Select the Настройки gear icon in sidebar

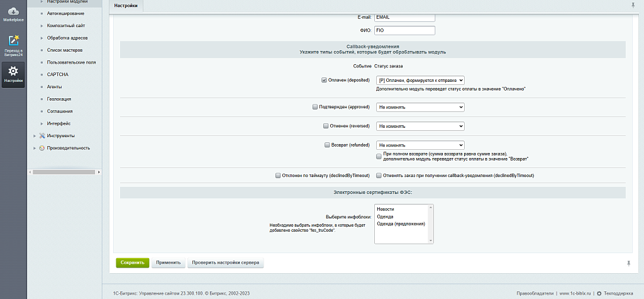pos(13,72)
